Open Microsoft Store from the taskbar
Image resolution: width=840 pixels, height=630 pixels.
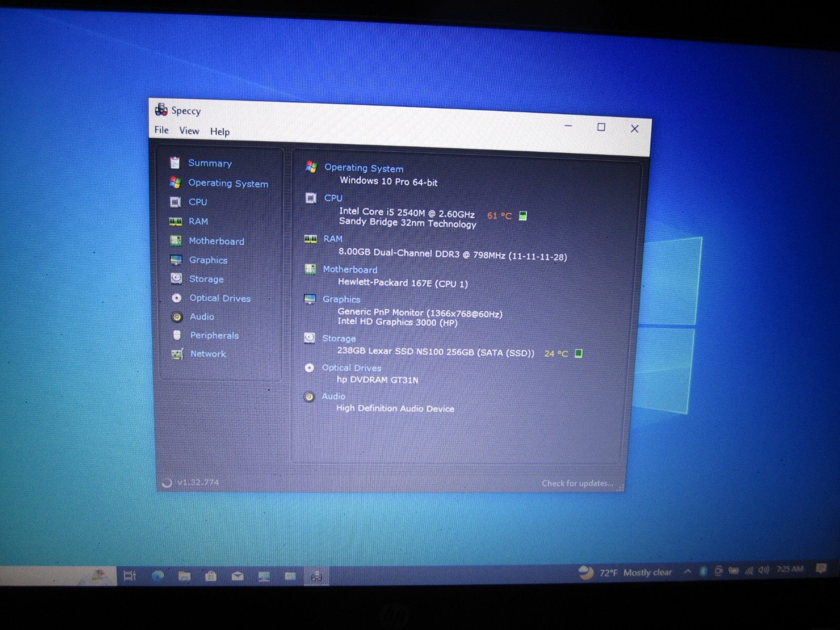click(211, 576)
